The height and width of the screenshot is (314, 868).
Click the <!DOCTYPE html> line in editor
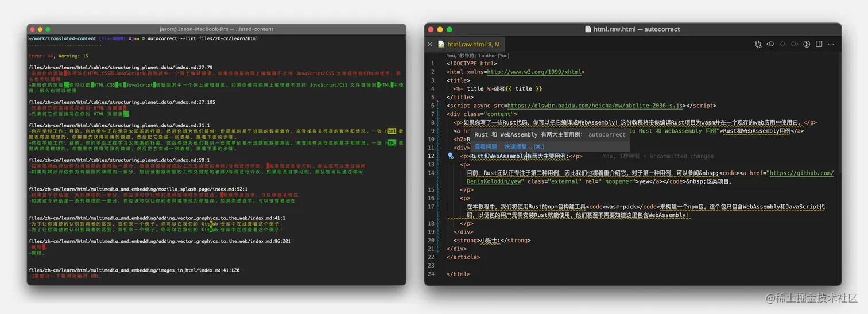pos(472,64)
